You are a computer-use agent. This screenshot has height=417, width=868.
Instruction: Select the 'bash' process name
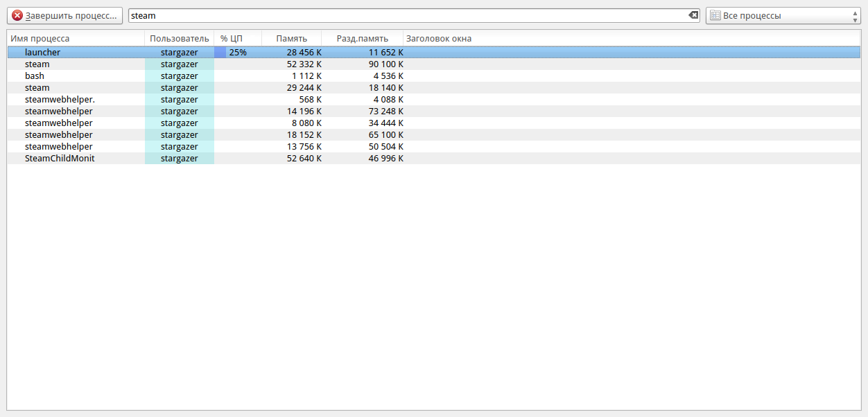click(35, 76)
